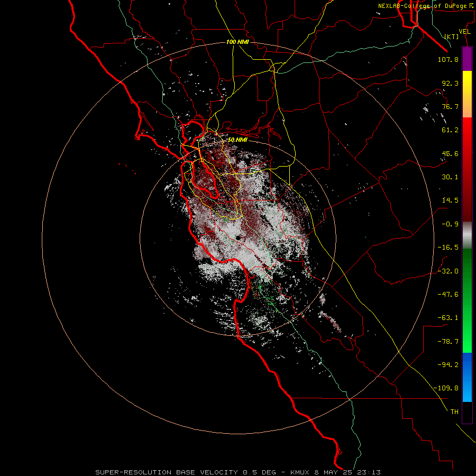Click the VEL legend title
This screenshot has width=476, height=476.
[x=464, y=32]
